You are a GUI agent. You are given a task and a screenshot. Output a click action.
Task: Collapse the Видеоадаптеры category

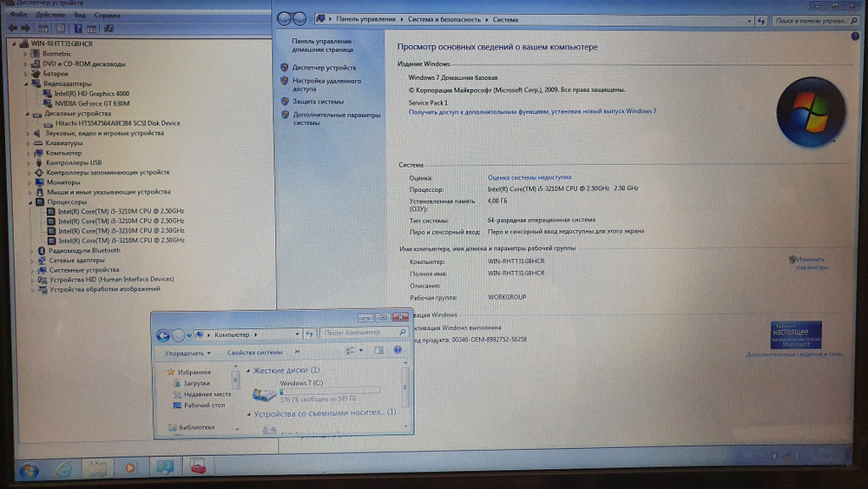tap(26, 83)
